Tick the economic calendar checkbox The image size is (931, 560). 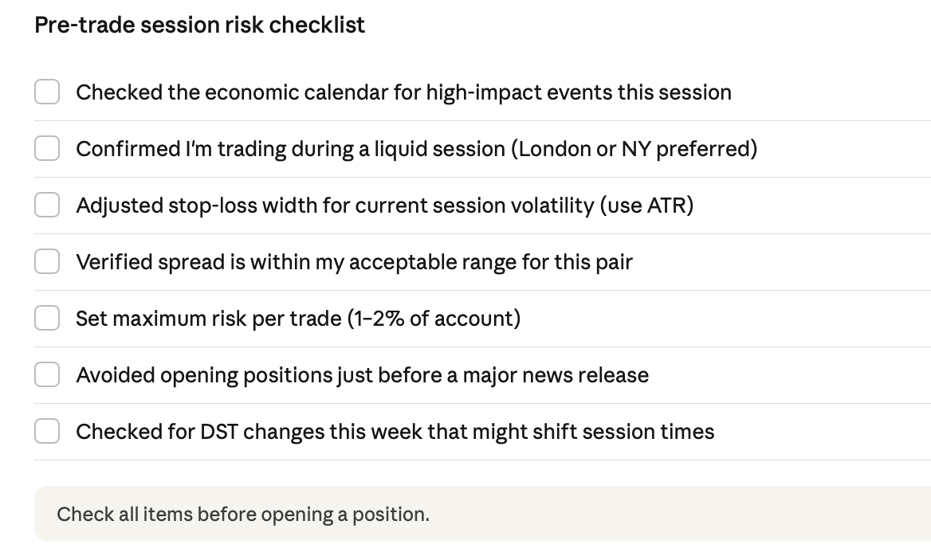click(47, 92)
